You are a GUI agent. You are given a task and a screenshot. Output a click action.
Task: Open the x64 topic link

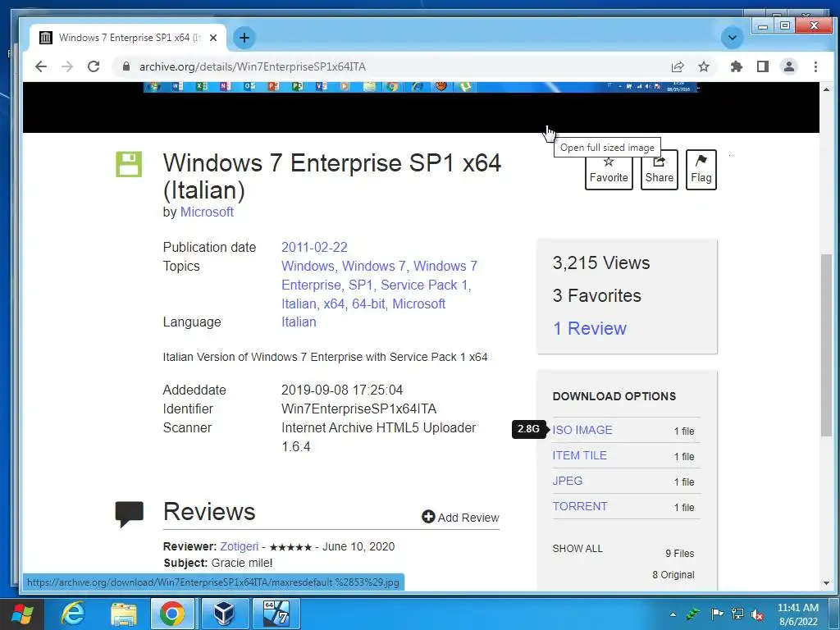[335, 304]
